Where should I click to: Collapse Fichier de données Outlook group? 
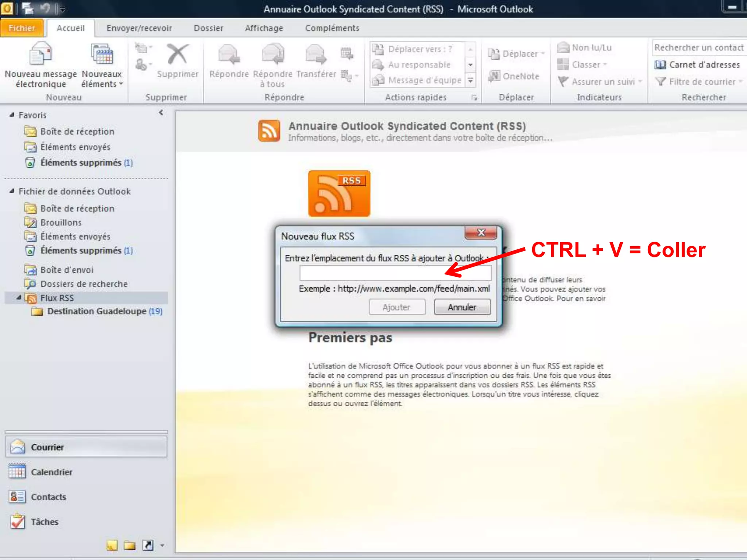(x=12, y=191)
